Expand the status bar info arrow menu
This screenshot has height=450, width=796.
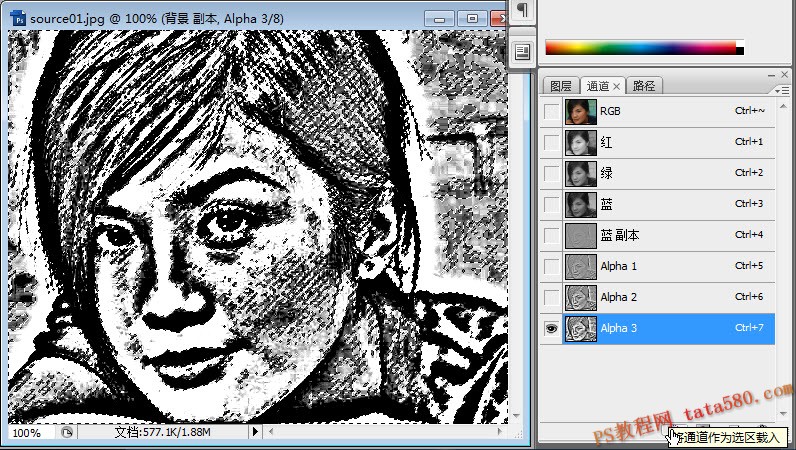click(255, 432)
